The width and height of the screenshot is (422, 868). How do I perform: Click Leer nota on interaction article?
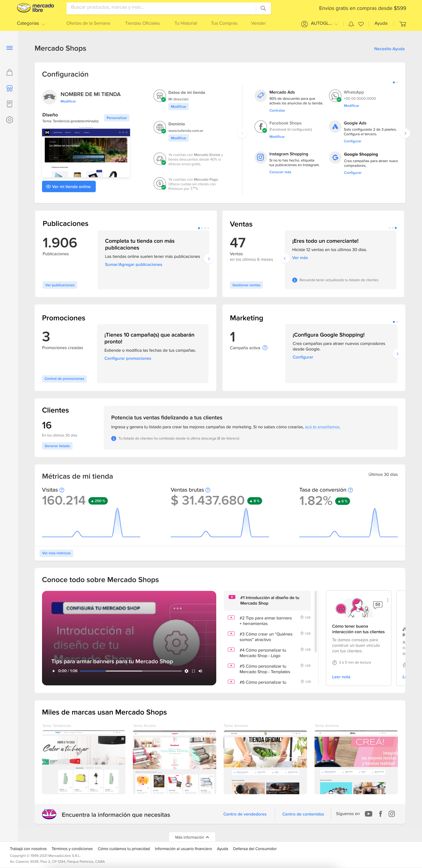341,677
